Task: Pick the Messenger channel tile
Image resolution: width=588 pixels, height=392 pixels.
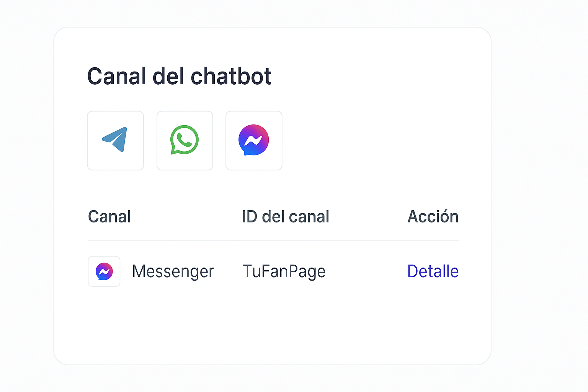Action: [254, 140]
